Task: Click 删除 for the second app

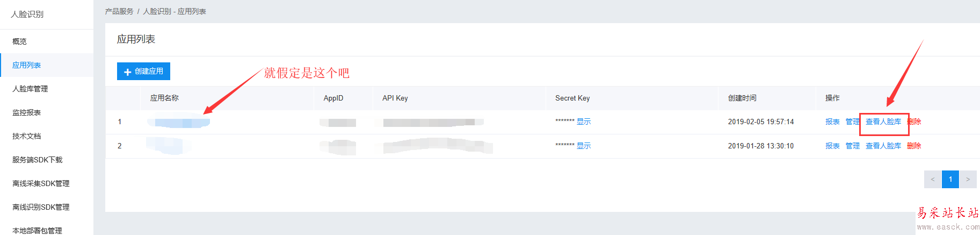Action: (914, 146)
